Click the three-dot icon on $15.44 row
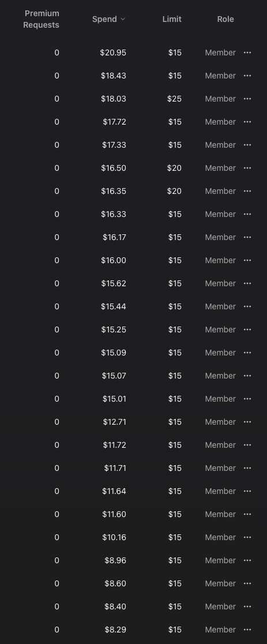Image resolution: width=267 pixels, height=644 pixels. (x=247, y=306)
